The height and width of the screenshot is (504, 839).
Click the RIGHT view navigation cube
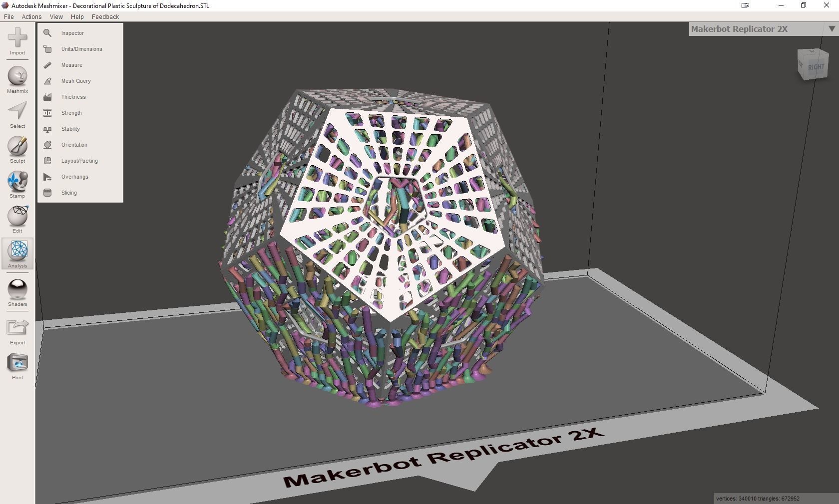pyautogui.click(x=813, y=65)
